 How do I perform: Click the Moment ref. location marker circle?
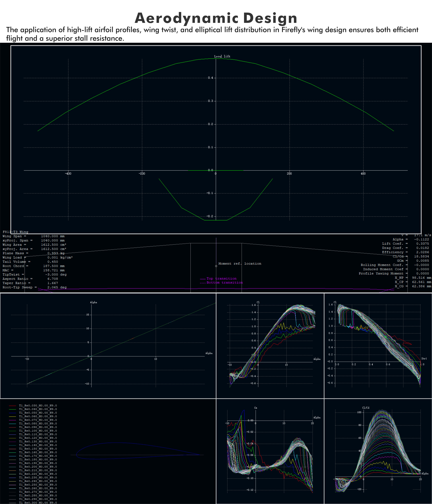click(x=216, y=266)
